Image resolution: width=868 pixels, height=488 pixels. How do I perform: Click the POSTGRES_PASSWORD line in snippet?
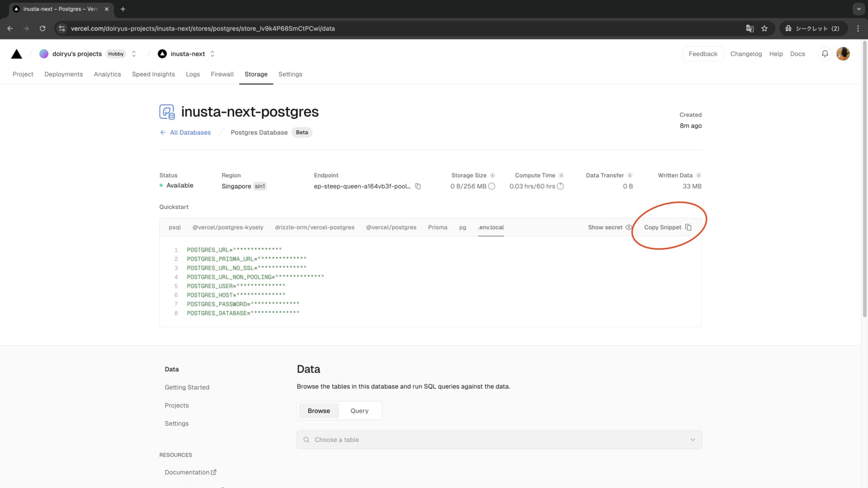243,304
